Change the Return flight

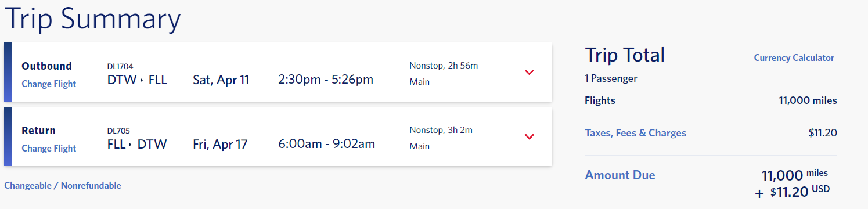[x=49, y=148]
